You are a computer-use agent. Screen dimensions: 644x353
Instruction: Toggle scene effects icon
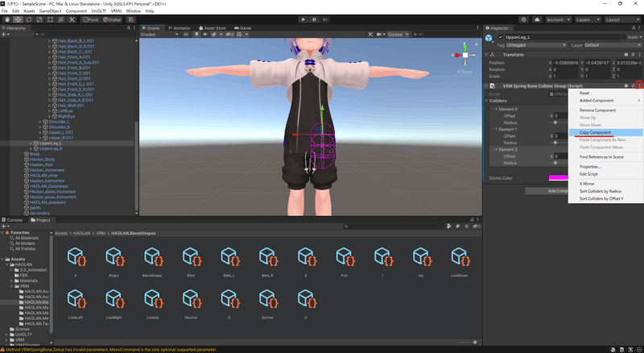pyautogui.click(x=215, y=34)
